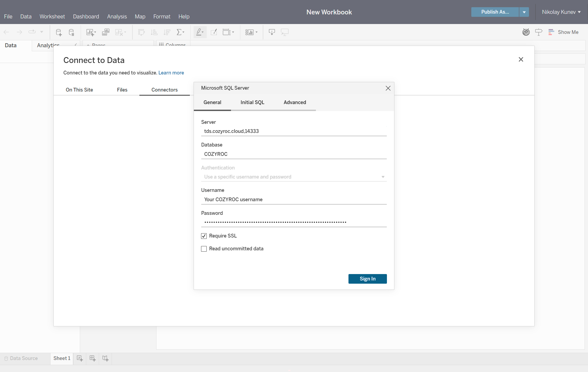Screen dimensions: 588x372
Task: Open the Analysis menu
Action: tap(117, 17)
